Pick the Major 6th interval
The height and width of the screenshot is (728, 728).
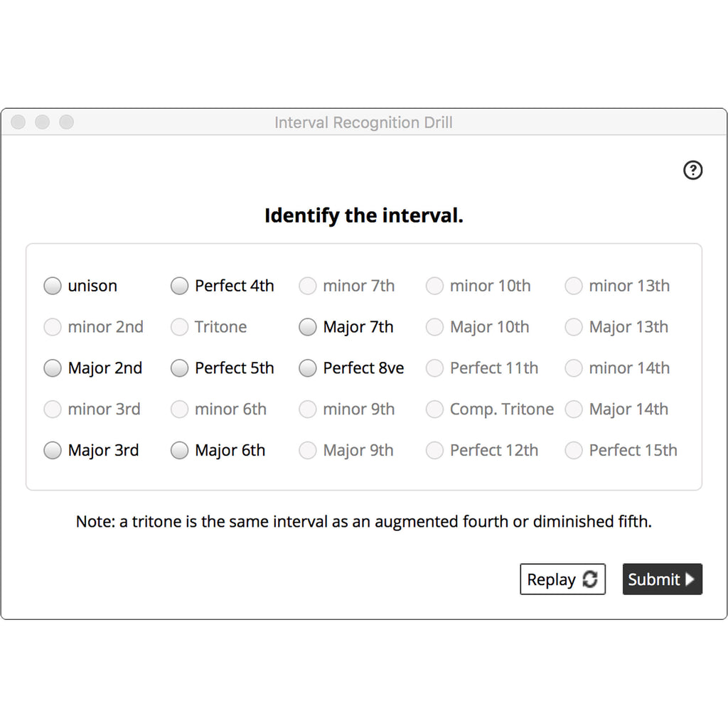tap(180, 451)
